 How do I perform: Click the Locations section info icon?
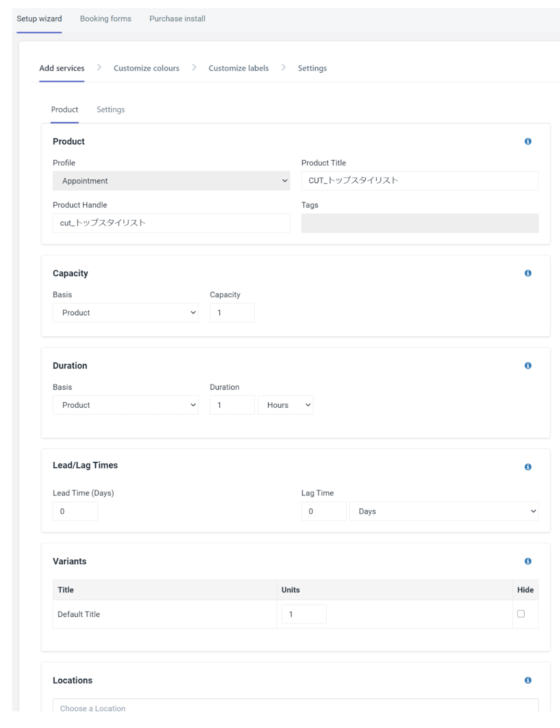point(528,680)
